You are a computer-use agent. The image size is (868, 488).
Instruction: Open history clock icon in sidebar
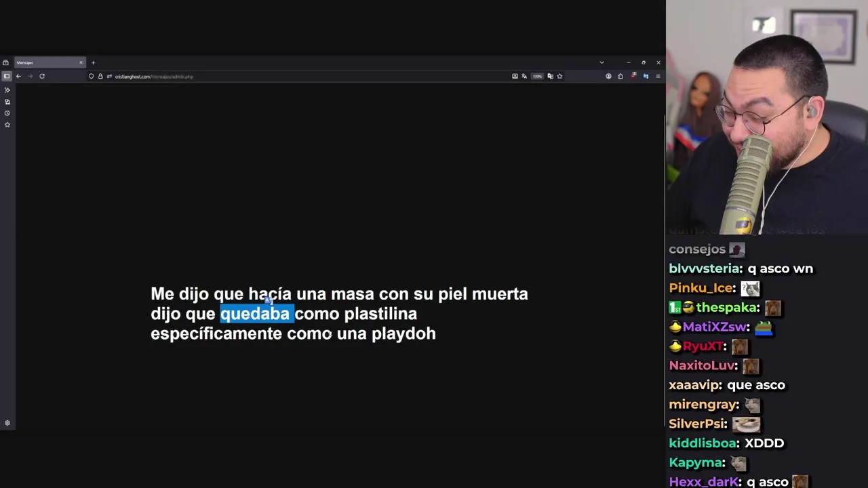pos(7,113)
